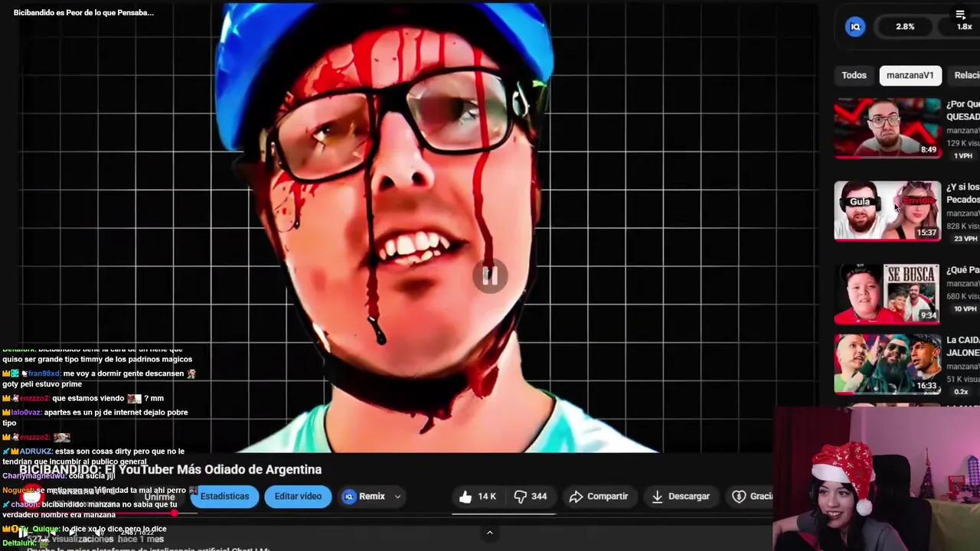Click the thumbs-up like icon

[x=465, y=497]
